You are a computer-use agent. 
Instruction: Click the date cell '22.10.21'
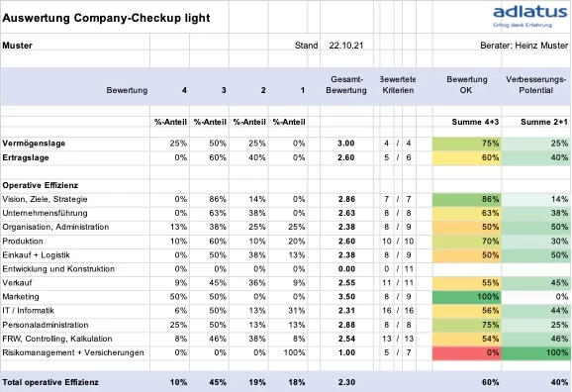point(346,46)
